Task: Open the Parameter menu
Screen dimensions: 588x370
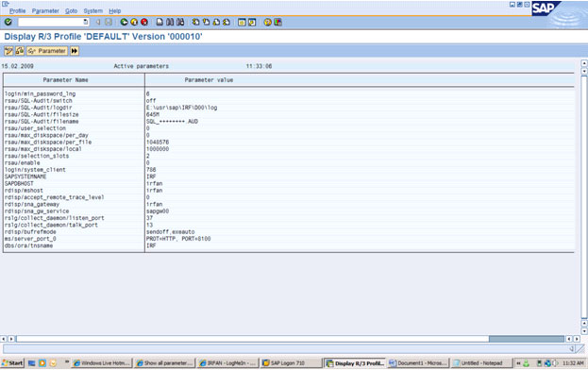Action: click(x=45, y=11)
